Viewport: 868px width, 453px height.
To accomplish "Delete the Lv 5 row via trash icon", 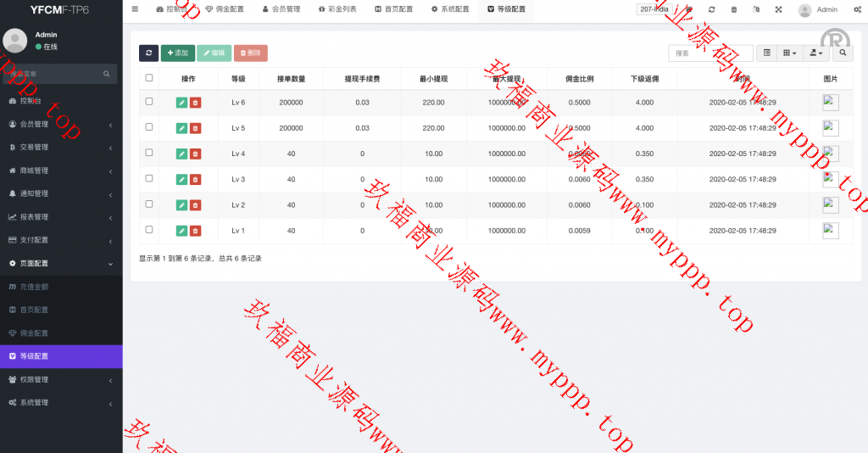I will [x=196, y=128].
